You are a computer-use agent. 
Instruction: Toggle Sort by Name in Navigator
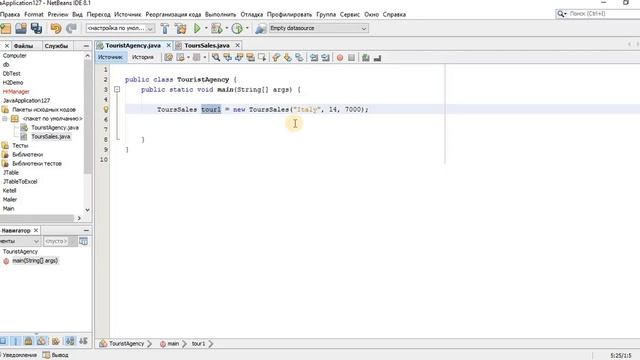[70, 341]
